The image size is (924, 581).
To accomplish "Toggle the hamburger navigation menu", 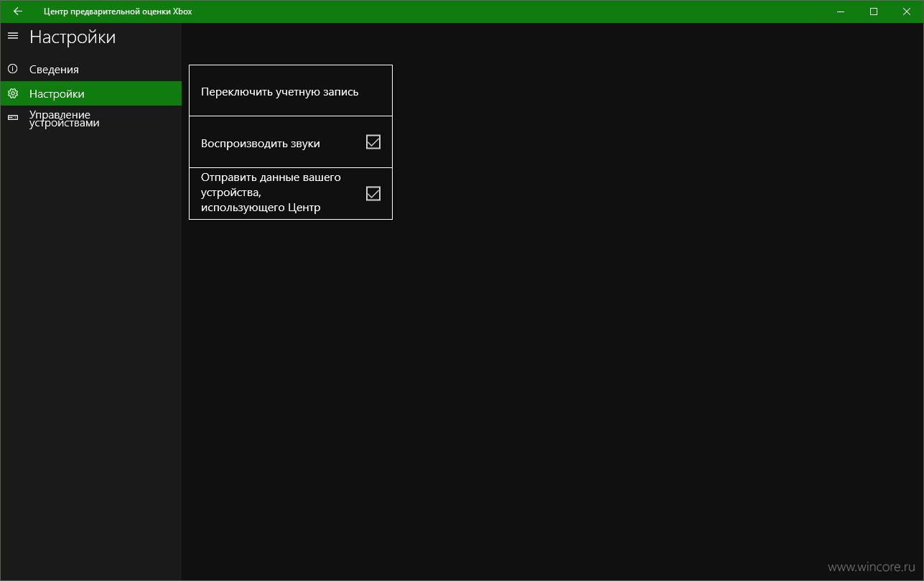I will (12, 36).
